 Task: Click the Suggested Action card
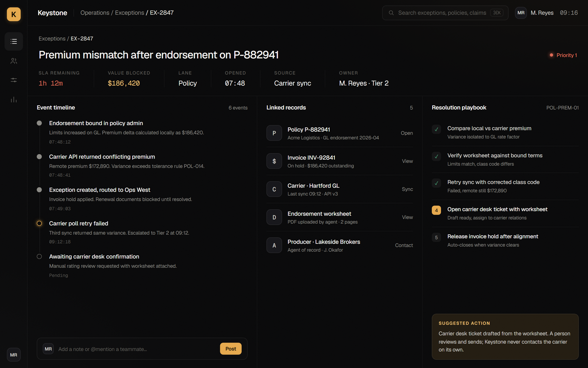coord(505,336)
